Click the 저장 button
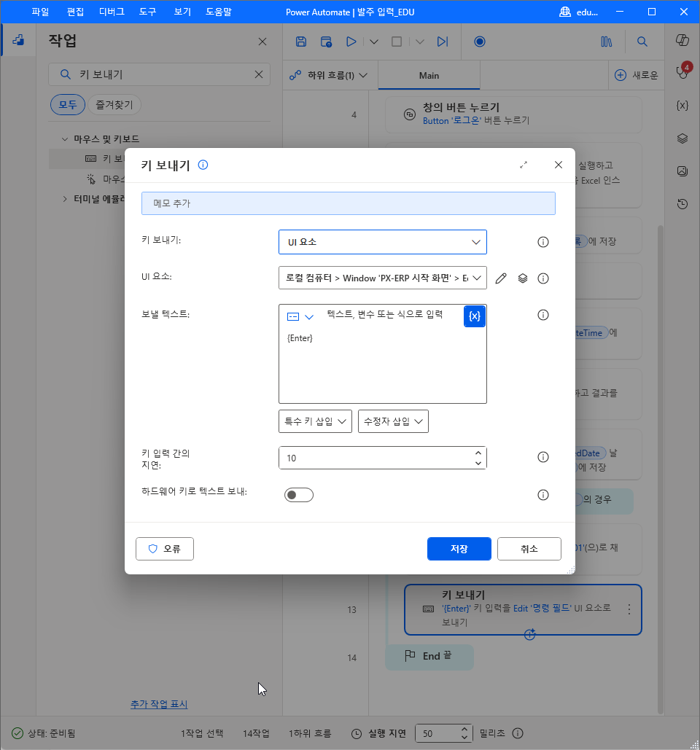 459,549
